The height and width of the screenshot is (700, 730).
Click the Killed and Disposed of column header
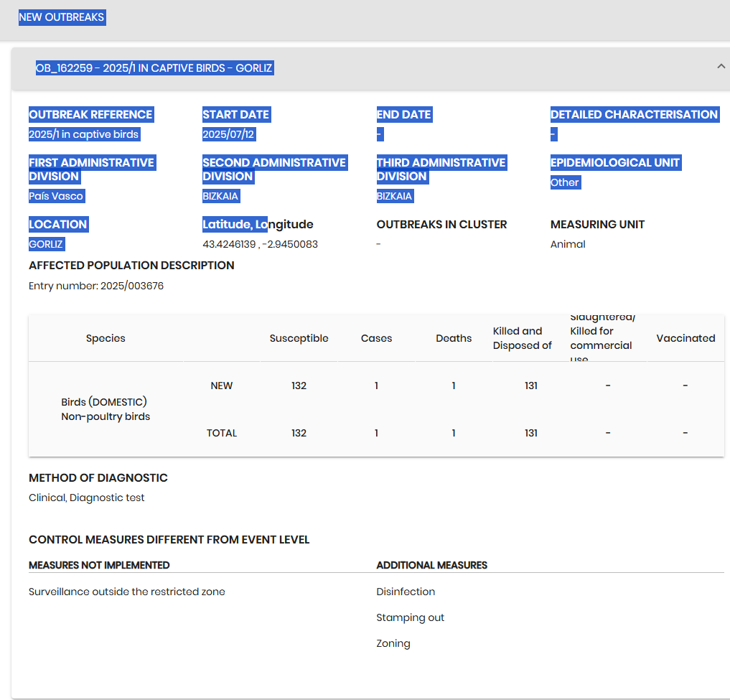(x=522, y=338)
